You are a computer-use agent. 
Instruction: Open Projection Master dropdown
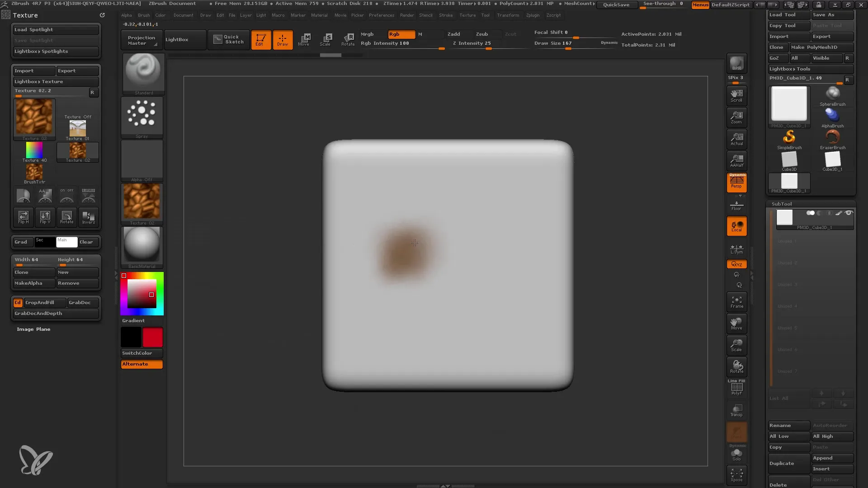(x=142, y=40)
